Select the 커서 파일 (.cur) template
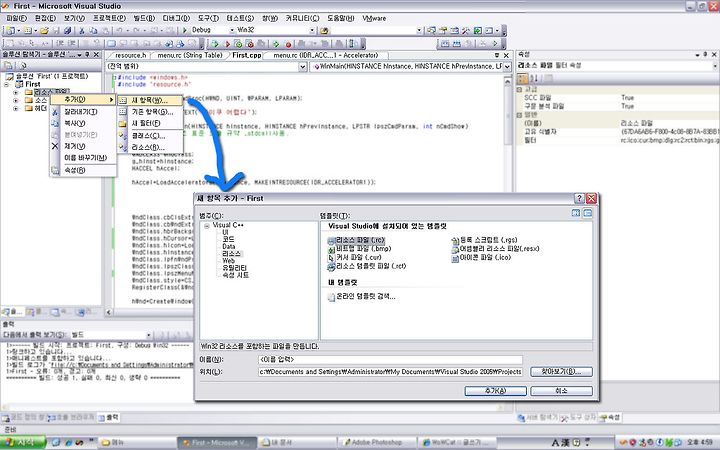The height and width of the screenshot is (450, 720). [354, 257]
